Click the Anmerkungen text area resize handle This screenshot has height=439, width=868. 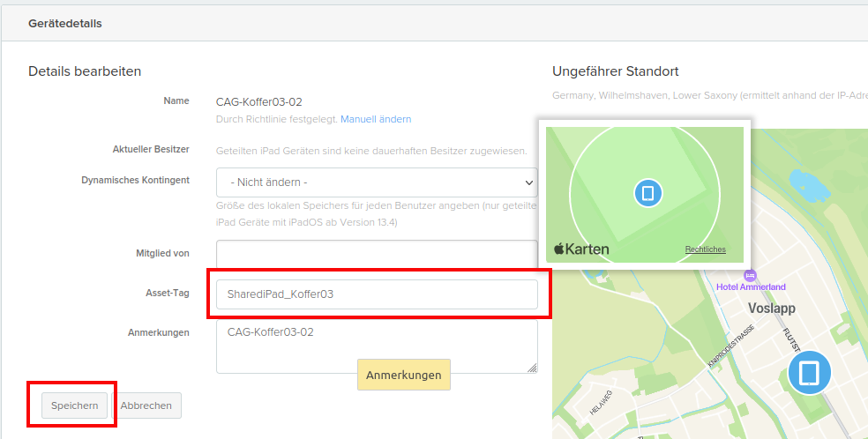coord(532,368)
